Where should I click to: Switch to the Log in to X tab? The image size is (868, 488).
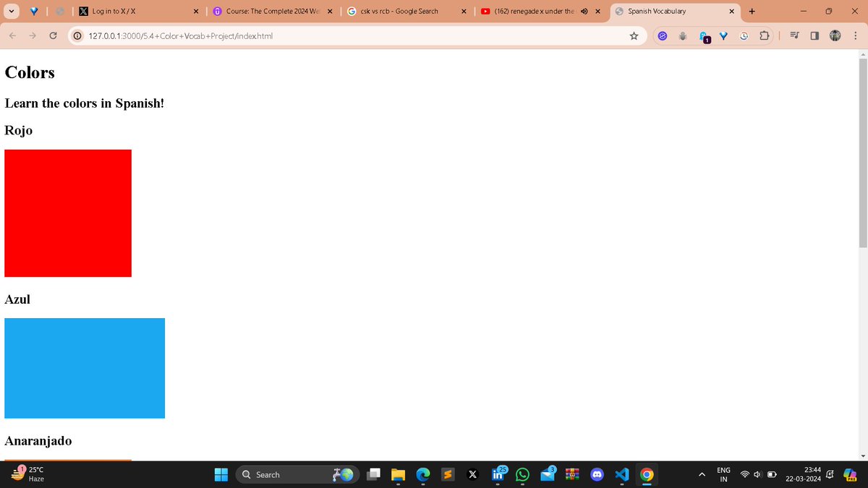[138, 11]
